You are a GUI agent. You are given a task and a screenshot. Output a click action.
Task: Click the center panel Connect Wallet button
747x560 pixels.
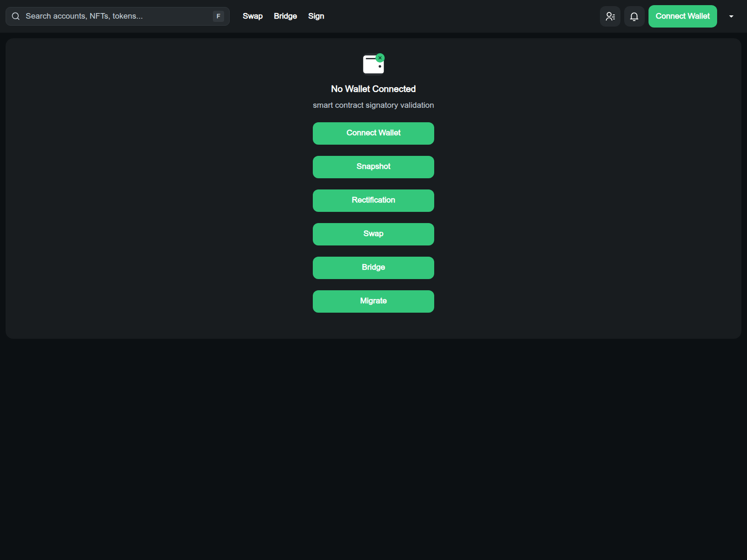[373, 133]
